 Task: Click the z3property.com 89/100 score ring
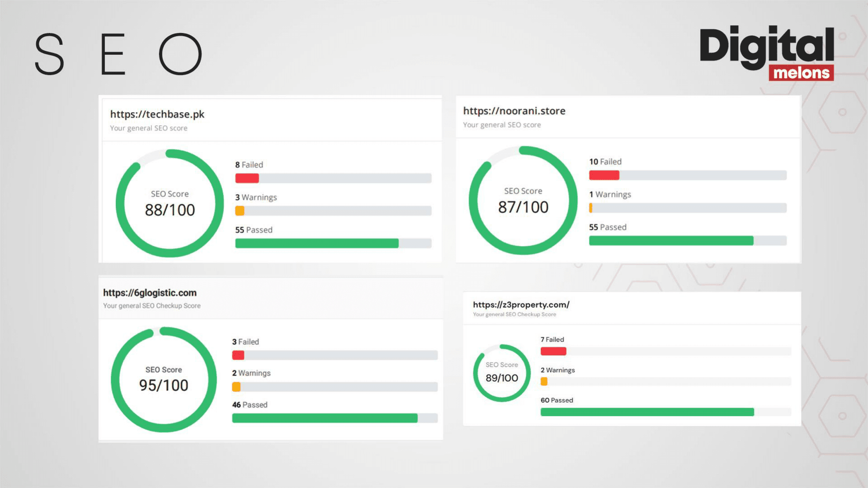click(502, 373)
